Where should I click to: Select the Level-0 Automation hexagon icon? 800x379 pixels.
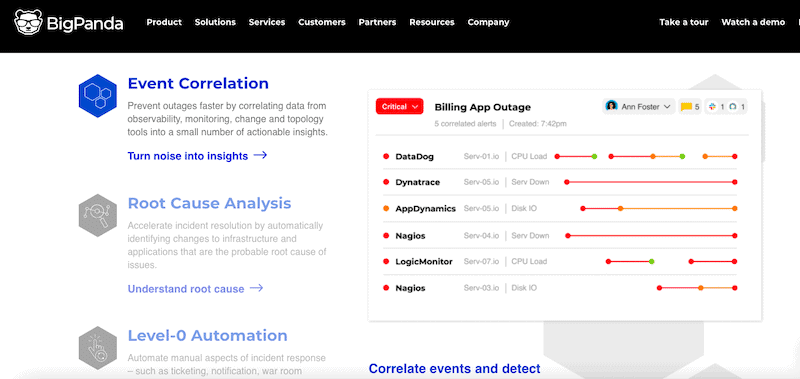pos(97,348)
